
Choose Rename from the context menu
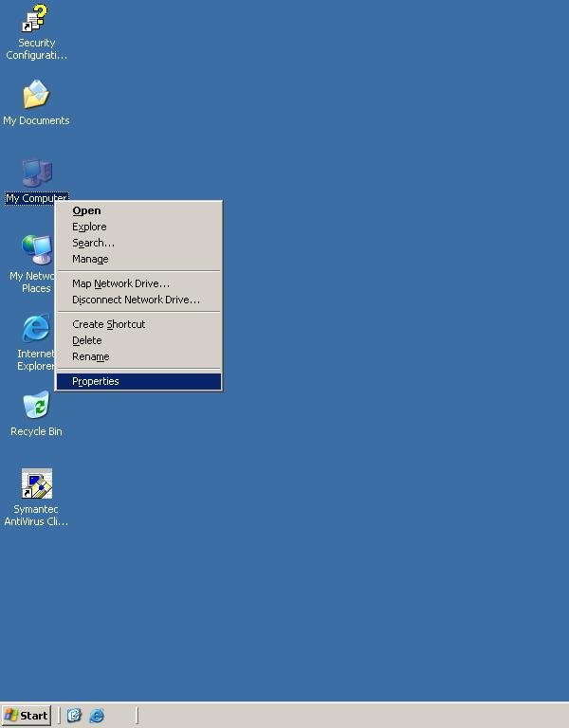[138, 357]
